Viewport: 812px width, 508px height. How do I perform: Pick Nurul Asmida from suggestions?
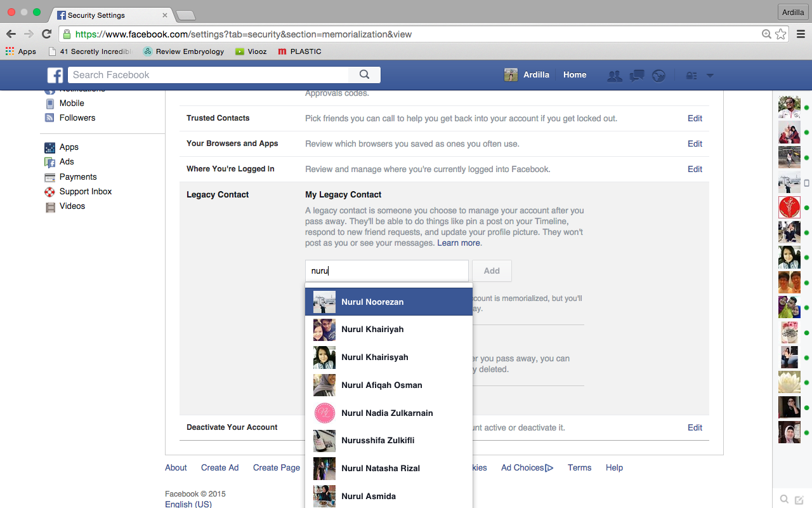[389, 496]
